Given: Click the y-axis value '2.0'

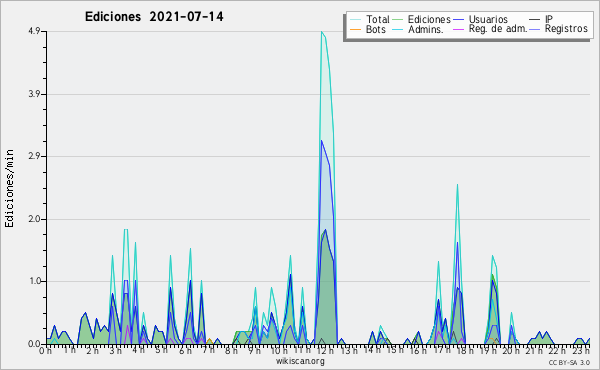Looking at the screenshot, I should 34,219.
